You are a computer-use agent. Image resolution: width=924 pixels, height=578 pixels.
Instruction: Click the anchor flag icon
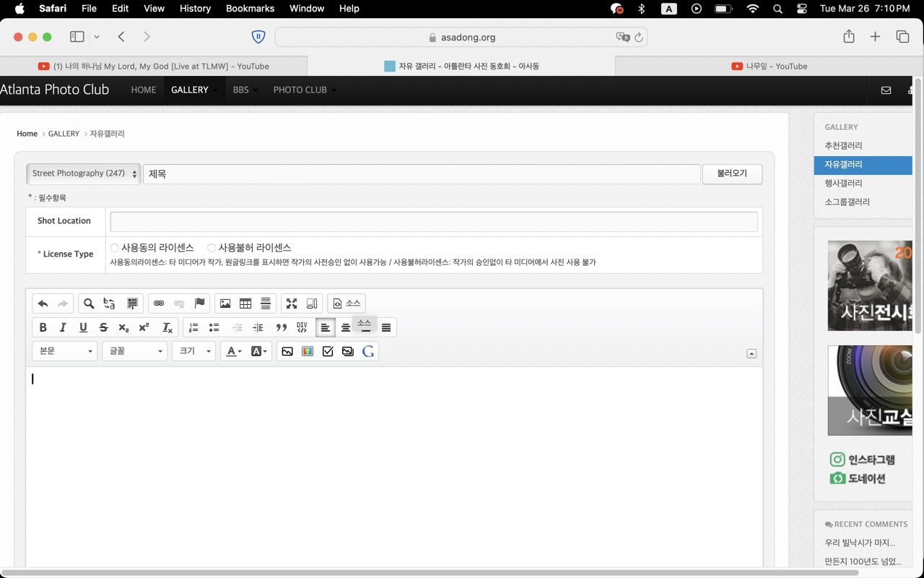(x=200, y=303)
